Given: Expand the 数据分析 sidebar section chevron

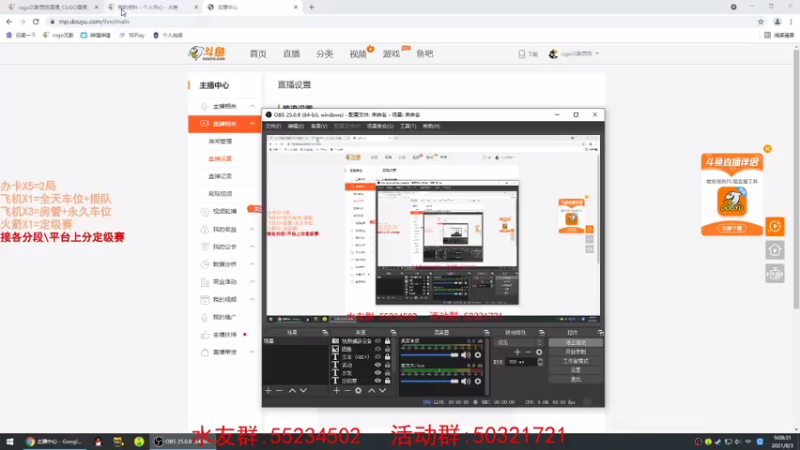Looking at the screenshot, I should (252, 264).
